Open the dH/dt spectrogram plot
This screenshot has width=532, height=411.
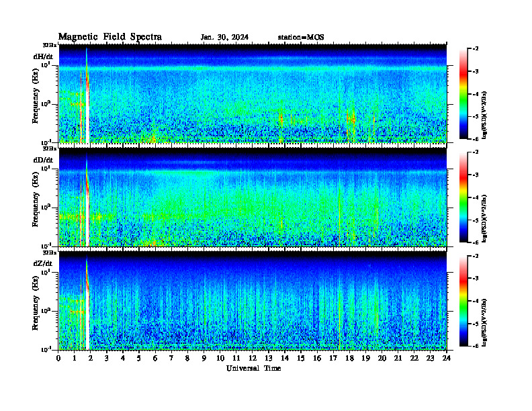[x=253, y=93]
